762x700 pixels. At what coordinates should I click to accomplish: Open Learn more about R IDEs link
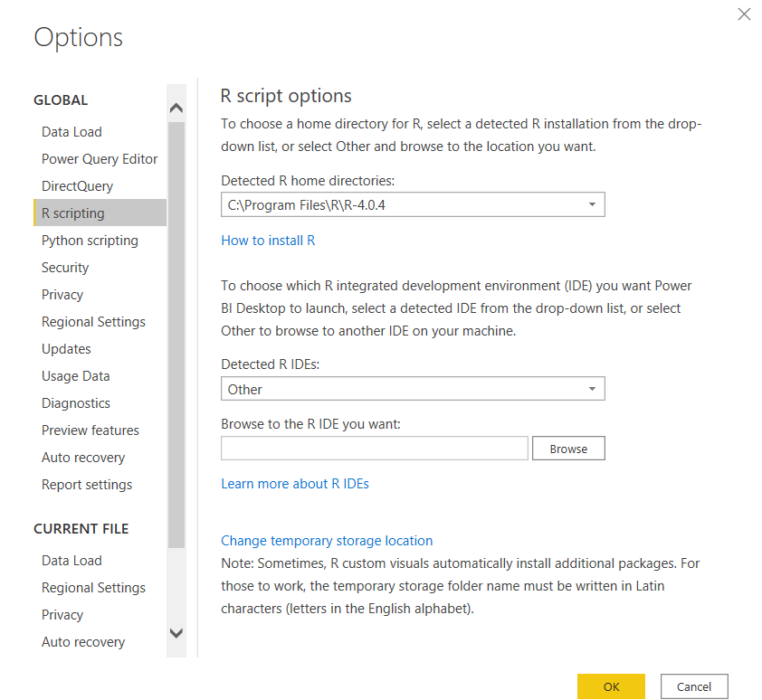[295, 484]
